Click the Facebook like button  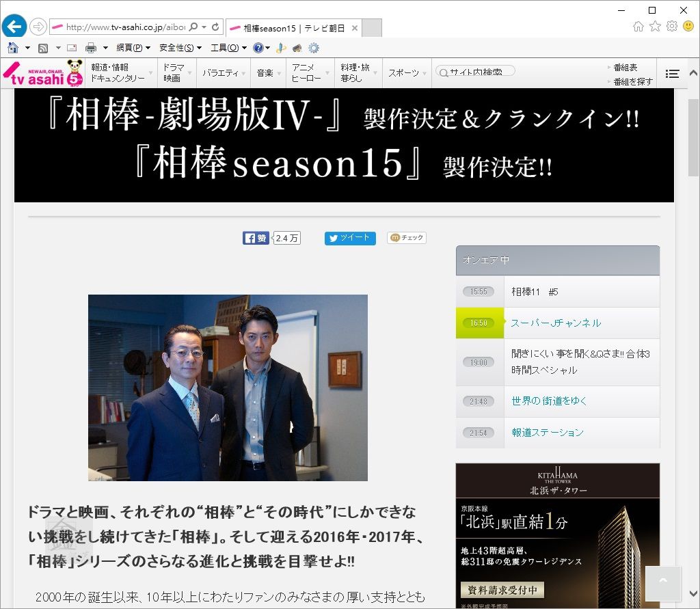click(256, 238)
